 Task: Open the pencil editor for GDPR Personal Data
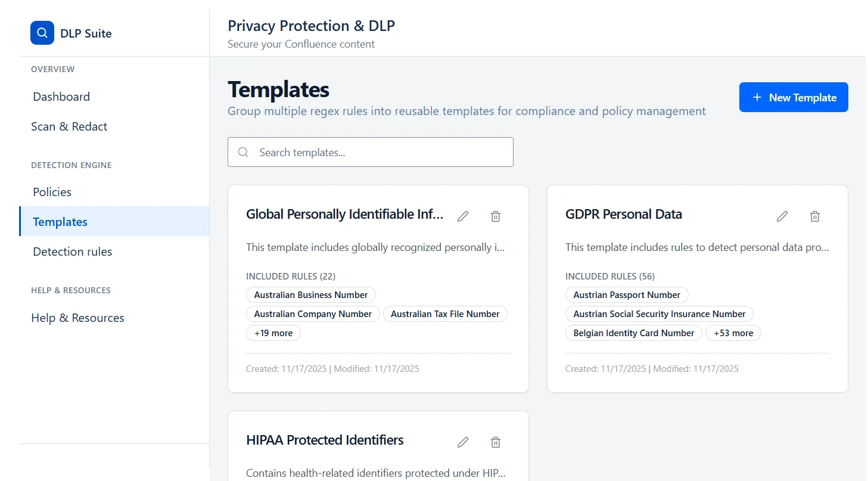[782, 216]
